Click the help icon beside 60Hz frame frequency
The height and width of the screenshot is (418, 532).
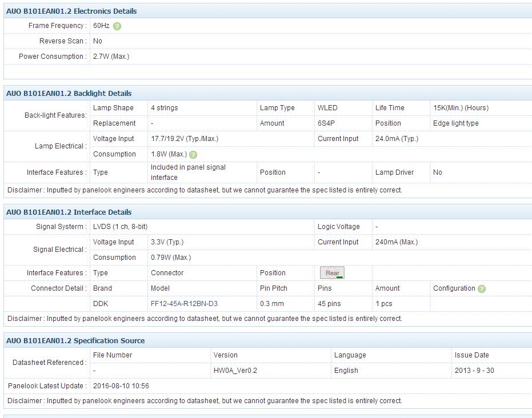(x=117, y=26)
